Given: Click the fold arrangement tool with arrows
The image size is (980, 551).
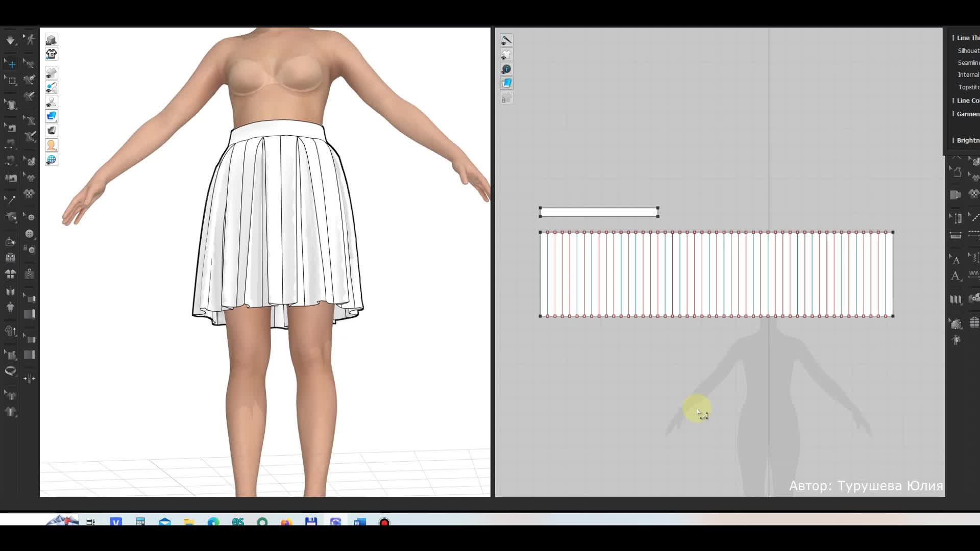Looking at the screenshot, I should (x=30, y=379).
